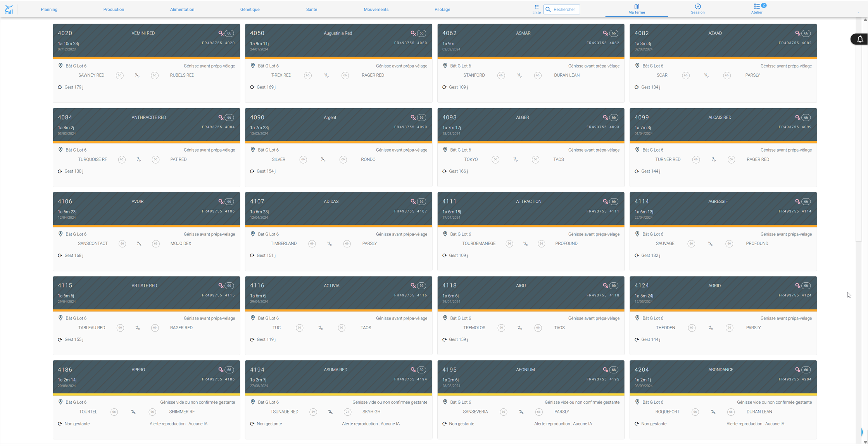The width and height of the screenshot is (868, 446).
Task: Click the female symbol icon on card 4020
Action: pyautogui.click(x=221, y=33)
